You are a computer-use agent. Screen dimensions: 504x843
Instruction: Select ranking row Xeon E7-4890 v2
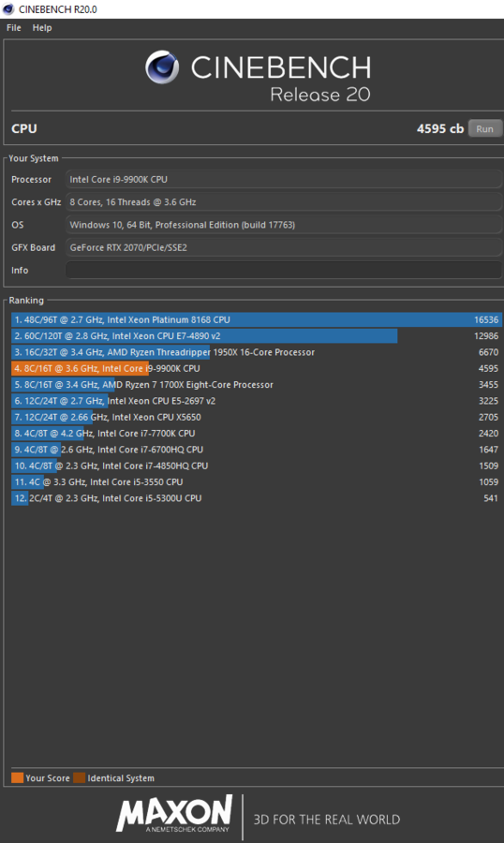(x=257, y=336)
